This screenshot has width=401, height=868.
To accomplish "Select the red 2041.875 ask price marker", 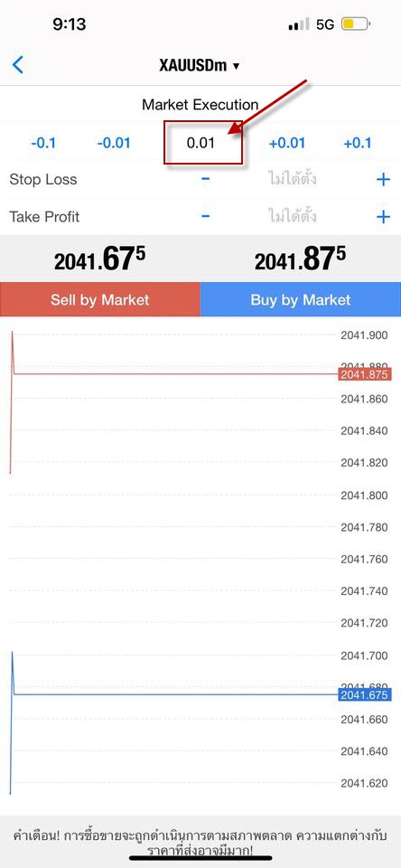I will [365, 374].
